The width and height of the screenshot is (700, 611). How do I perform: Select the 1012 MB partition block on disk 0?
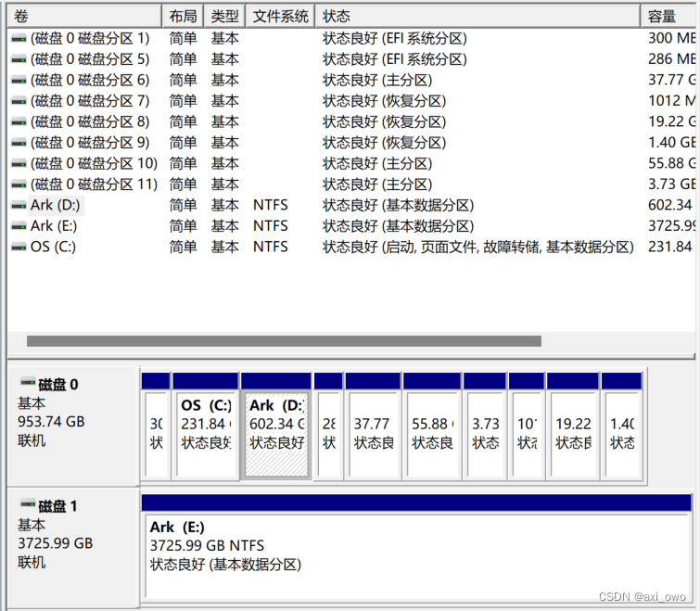point(527,426)
